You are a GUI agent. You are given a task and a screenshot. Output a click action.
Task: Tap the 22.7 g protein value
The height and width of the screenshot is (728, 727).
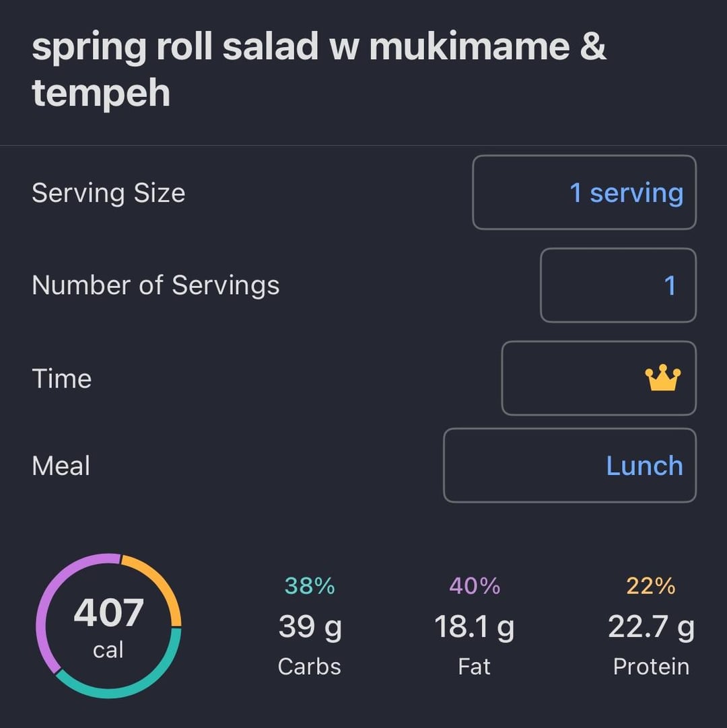point(651,627)
